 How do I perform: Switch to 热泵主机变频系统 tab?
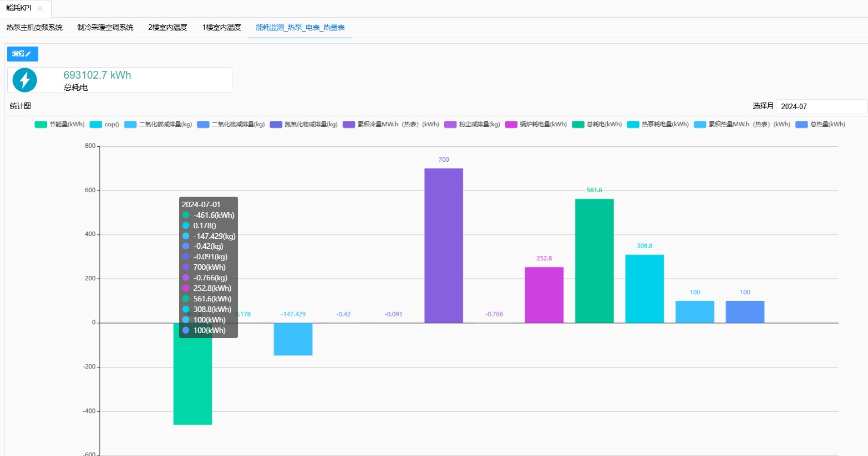coord(34,27)
